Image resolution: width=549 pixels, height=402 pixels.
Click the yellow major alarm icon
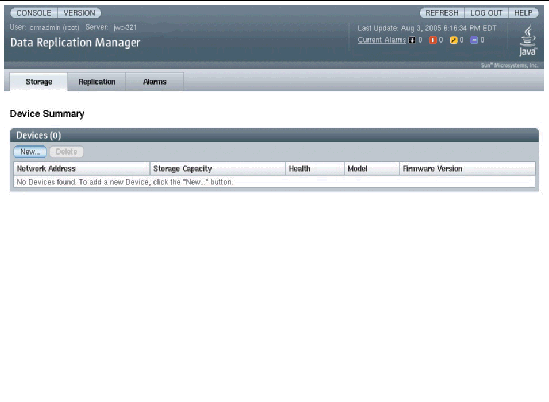click(453, 40)
